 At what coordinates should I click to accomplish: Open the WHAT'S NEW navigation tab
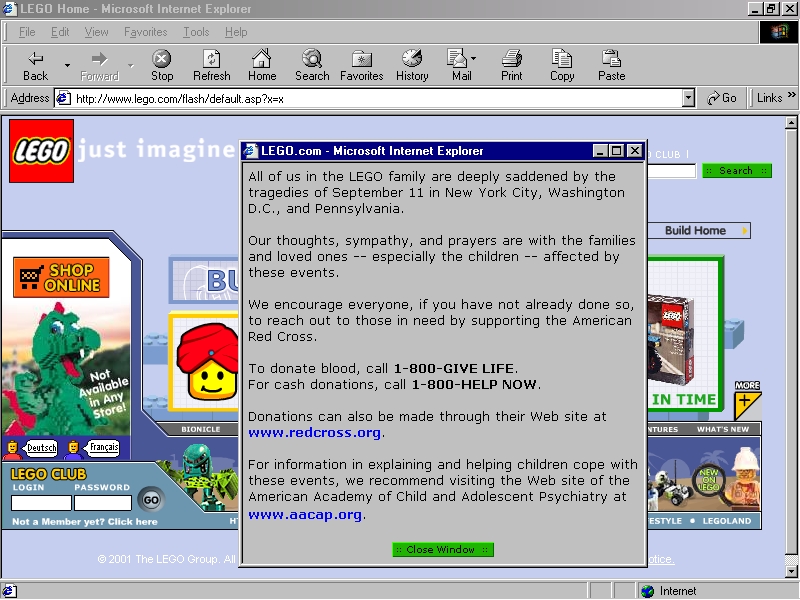[723, 430]
